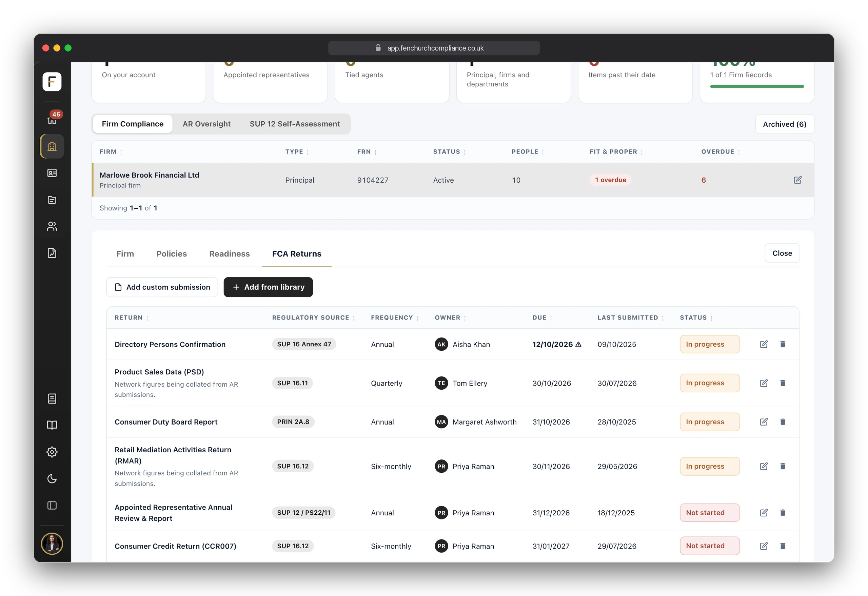Sort returns by Due column
The width and height of the screenshot is (868, 596).
[x=542, y=318]
